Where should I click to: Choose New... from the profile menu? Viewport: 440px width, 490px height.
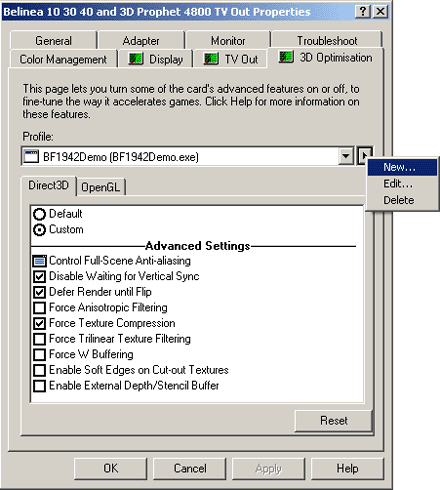coord(402,167)
